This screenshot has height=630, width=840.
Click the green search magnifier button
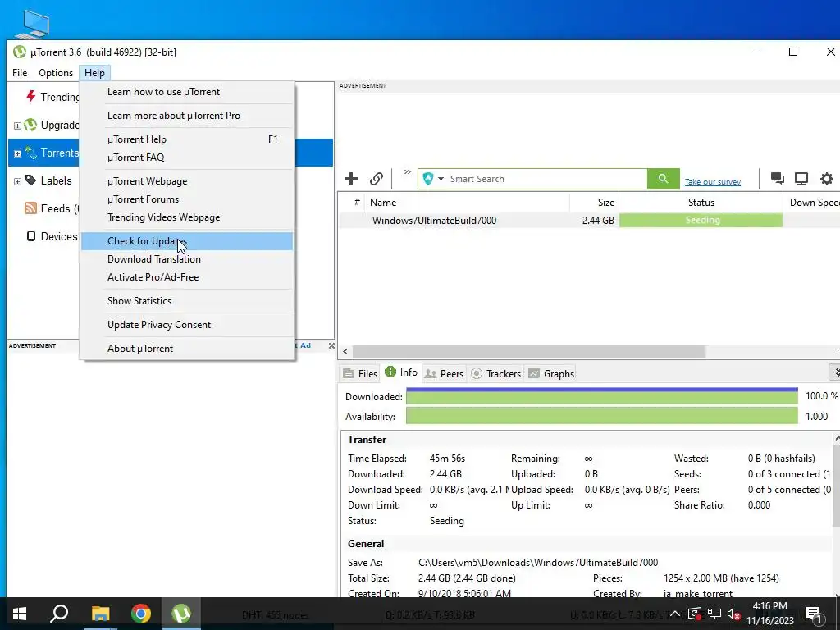(x=663, y=179)
